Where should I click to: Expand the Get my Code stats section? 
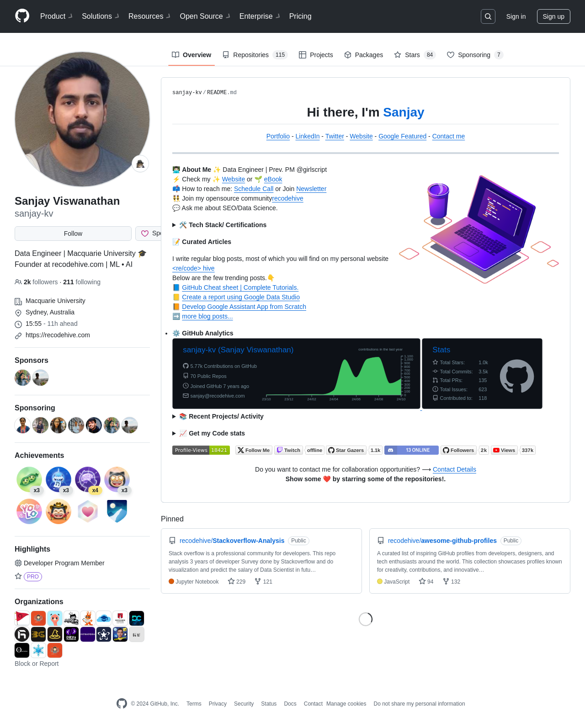(x=209, y=433)
